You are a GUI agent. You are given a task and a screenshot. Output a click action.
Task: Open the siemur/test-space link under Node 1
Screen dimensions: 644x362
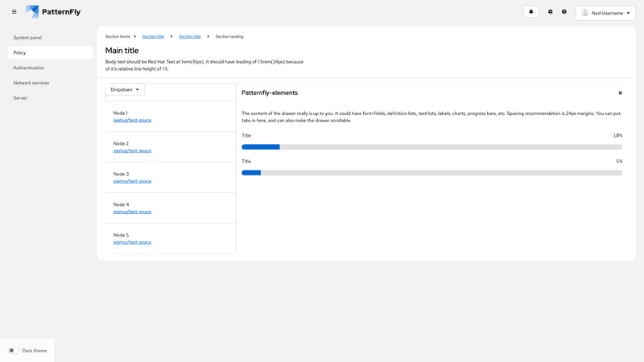coord(132,121)
